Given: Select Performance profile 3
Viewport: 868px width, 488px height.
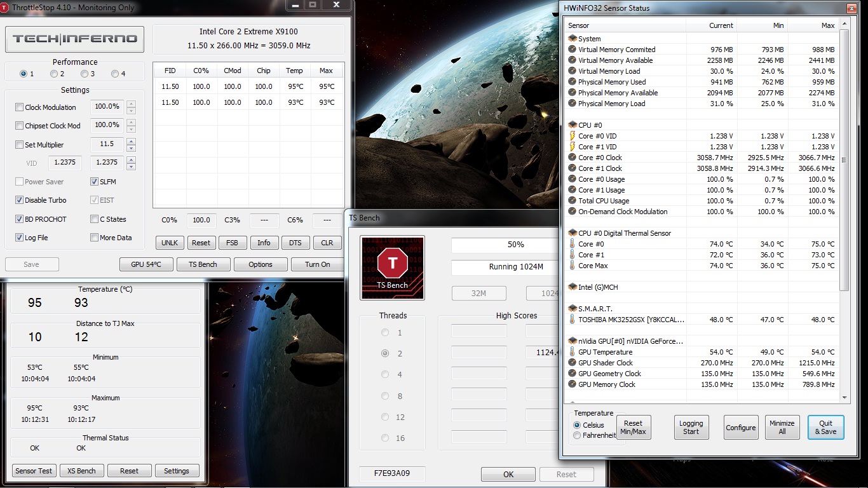Looking at the screenshot, I should [x=85, y=74].
